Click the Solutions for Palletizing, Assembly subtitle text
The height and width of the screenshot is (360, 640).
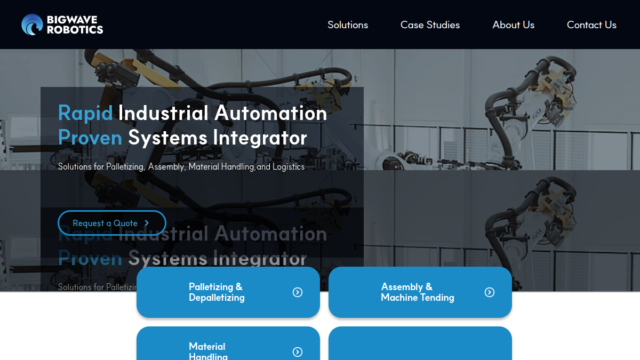tap(181, 167)
